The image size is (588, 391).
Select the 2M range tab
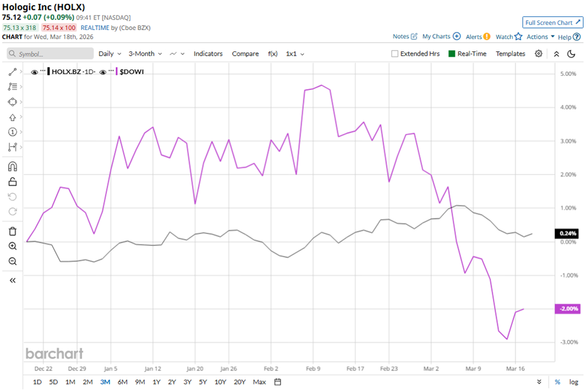88,382
